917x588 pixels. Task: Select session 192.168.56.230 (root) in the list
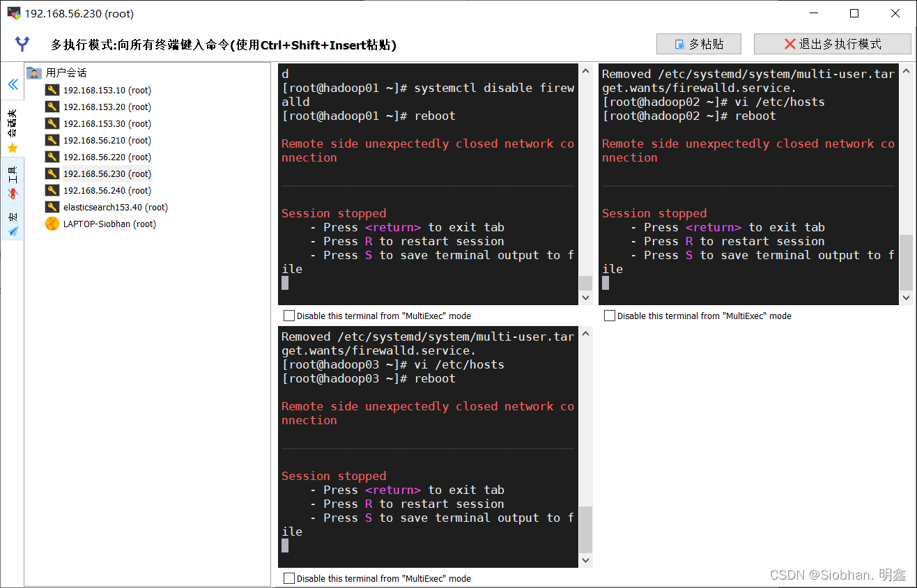click(107, 173)
